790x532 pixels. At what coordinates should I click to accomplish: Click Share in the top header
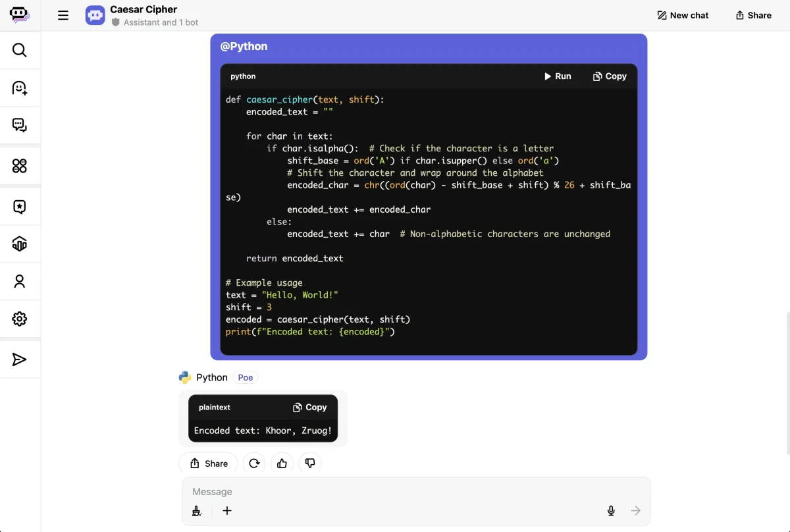tap(753, 15)
